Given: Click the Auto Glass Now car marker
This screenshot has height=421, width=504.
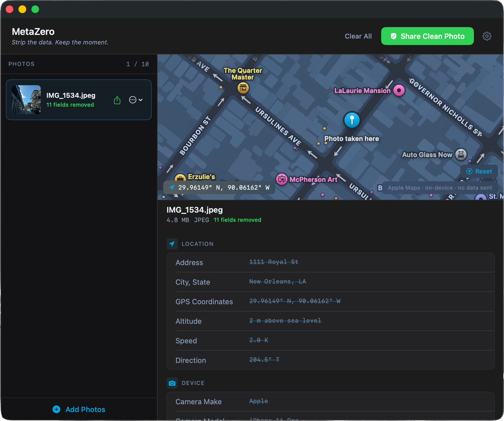Looking at the screenshot, I should (461, 154).
